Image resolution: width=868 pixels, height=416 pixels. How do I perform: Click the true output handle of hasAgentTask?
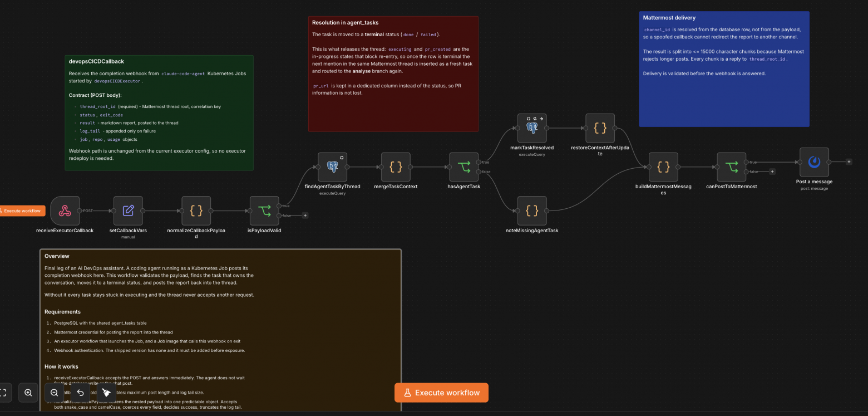[x=479, y=162]
